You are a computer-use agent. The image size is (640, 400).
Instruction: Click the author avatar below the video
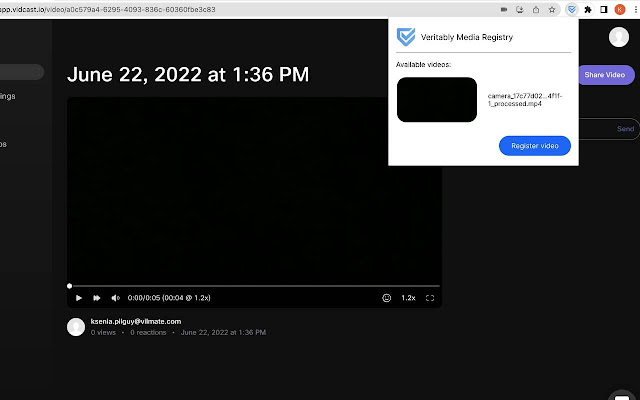point(76,327)
